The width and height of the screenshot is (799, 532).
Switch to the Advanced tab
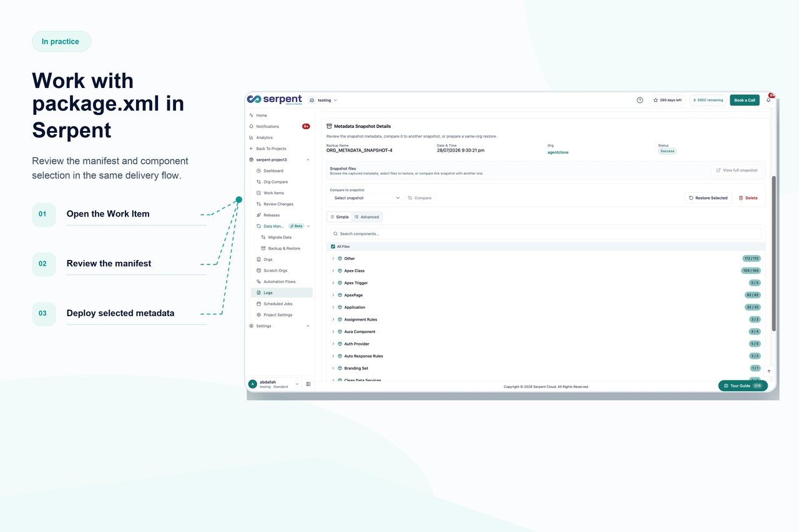point(367,217)
